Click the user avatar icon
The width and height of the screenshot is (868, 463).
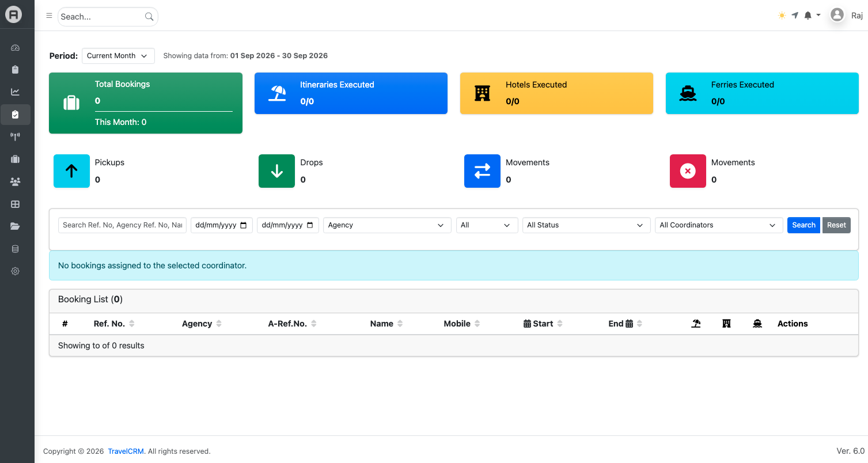click(x=837, y=15)
